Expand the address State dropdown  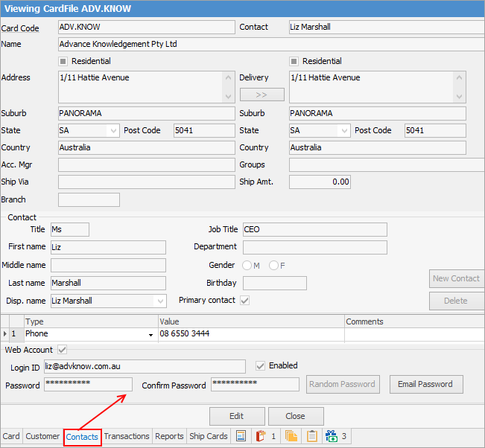(113, 130)
